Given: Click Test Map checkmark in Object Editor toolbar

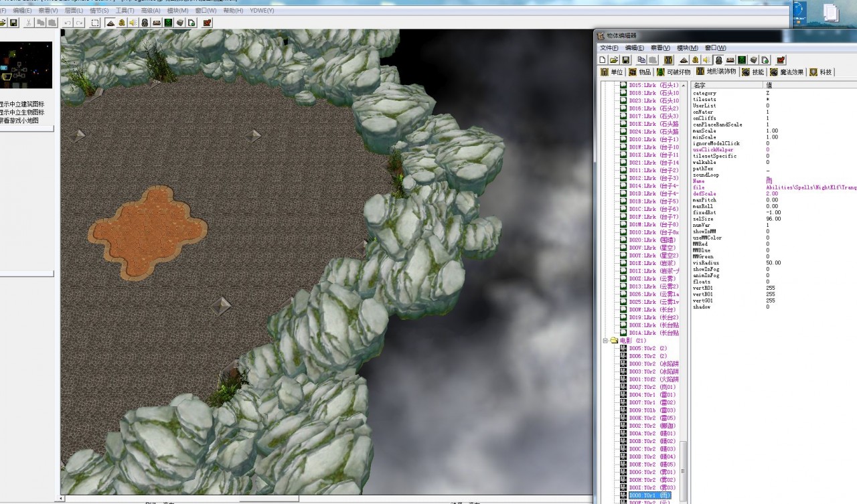Looking at the screenshot, I should tap(781, 60).
